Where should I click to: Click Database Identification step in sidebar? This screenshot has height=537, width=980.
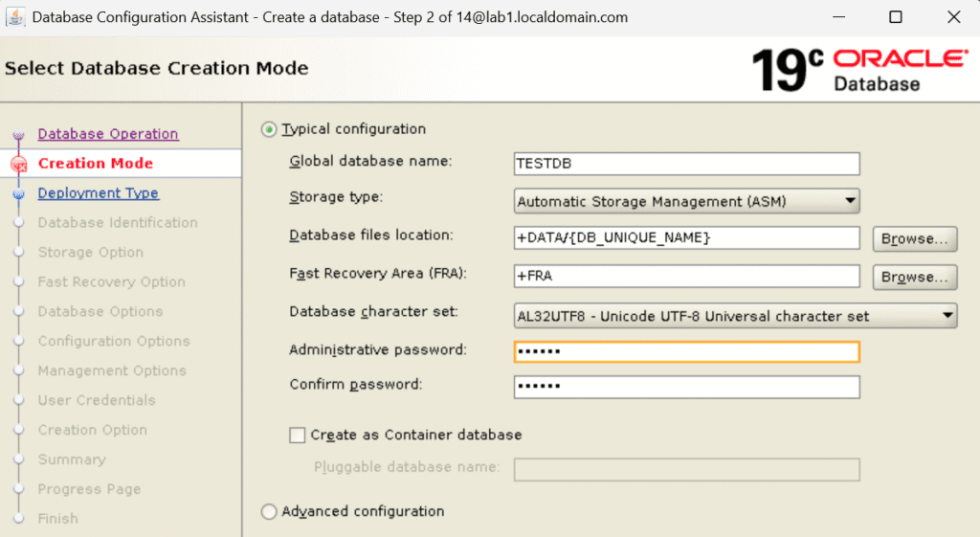pyautogui.click(x=118, y=222)
